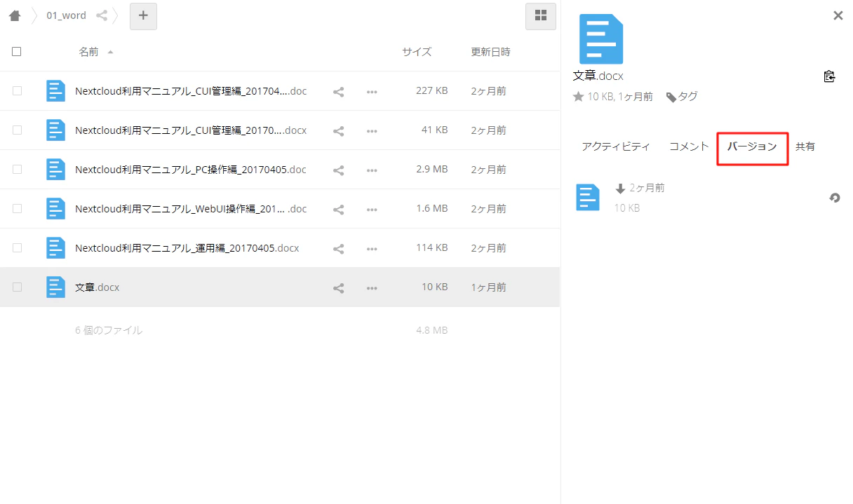
Task: Open more actions for the 227 KB CUI管理編 .doc
Action: click(372, 91)
